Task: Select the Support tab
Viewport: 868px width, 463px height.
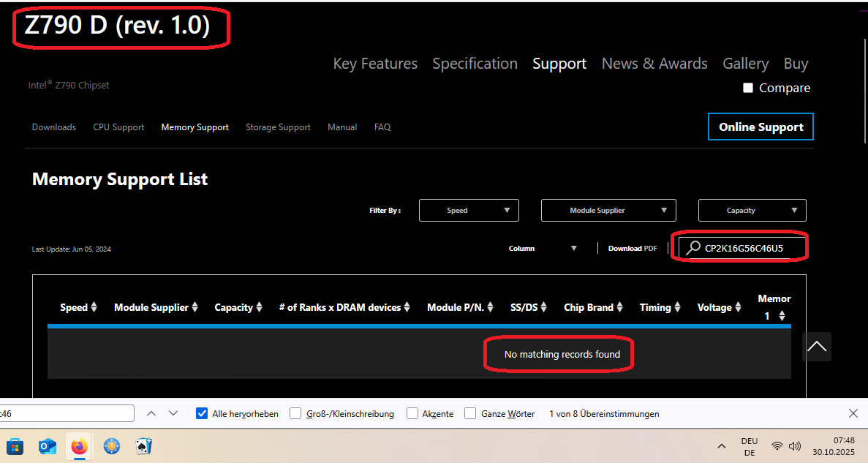Action: point(559,64)
